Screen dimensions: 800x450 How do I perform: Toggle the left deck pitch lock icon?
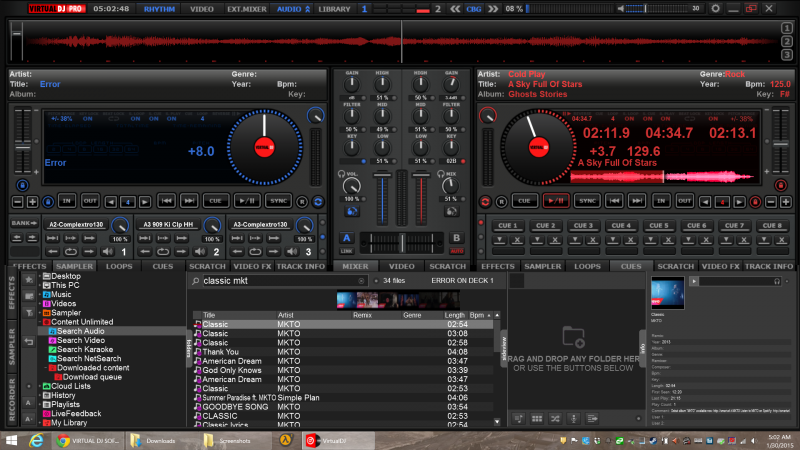(22, 185)
